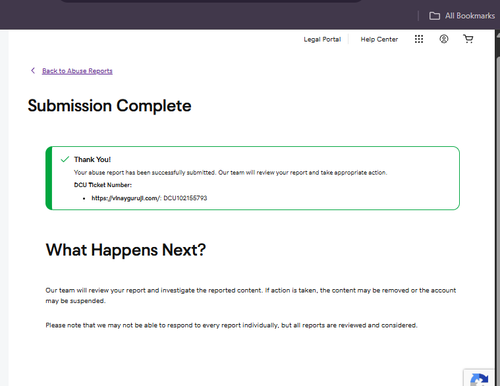500x386 pixels.
Task: Click the green success checkmark icon
Action: click(65, 159)
